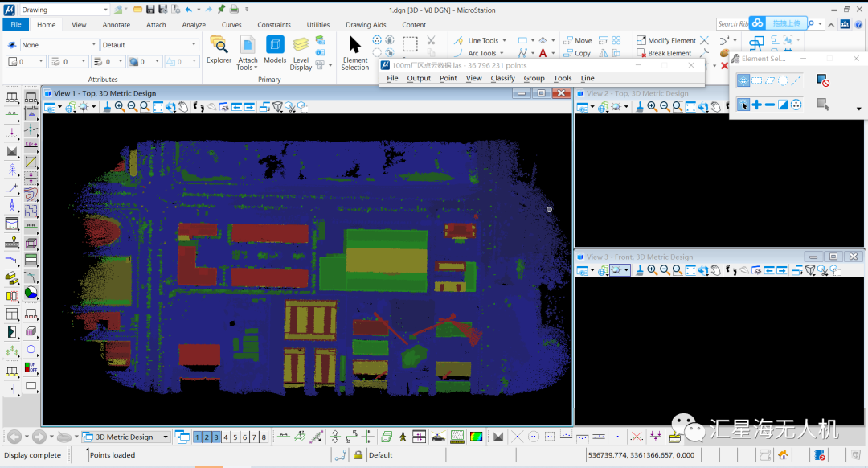Click the Search Ribbon input field
This screenshot has height=468, width=868.
coord(731,24)
